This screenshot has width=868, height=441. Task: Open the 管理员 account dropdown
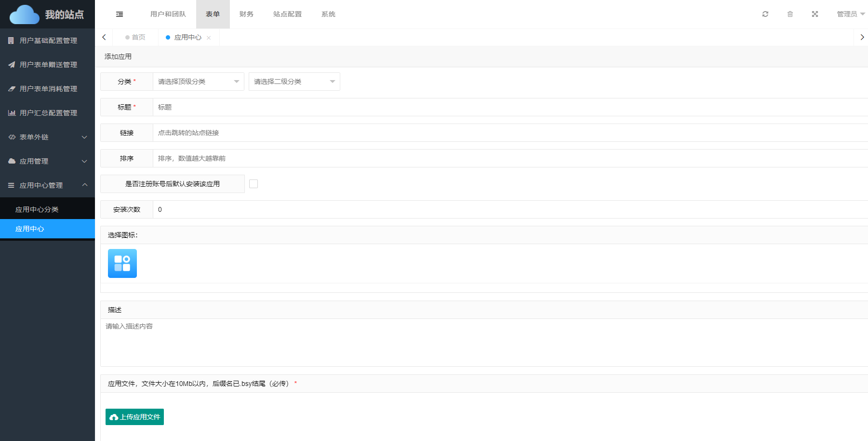pos(850,14)
